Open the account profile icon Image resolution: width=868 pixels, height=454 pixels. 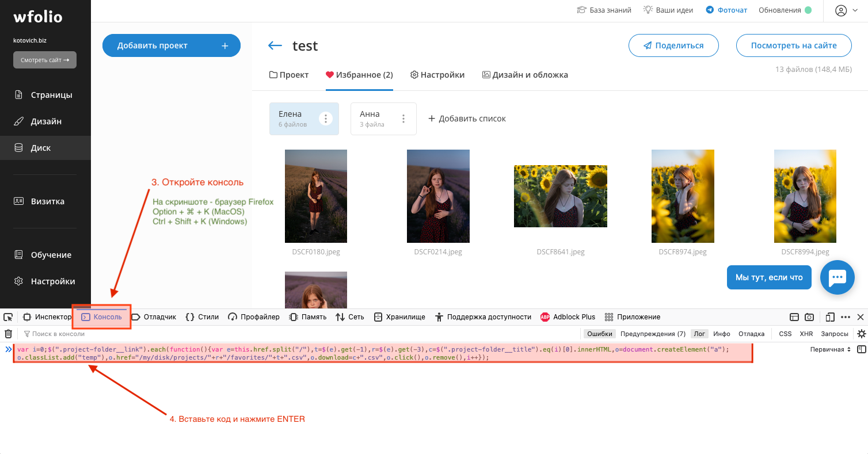(842, 10)
